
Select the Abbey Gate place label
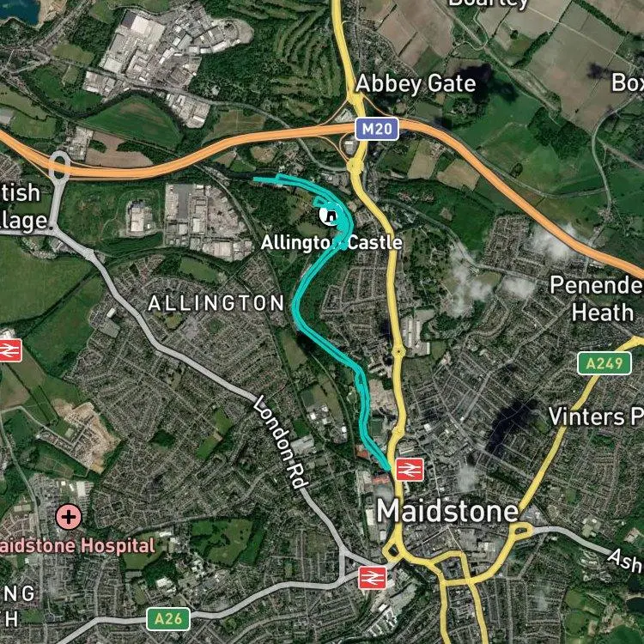tap(416, 84)
